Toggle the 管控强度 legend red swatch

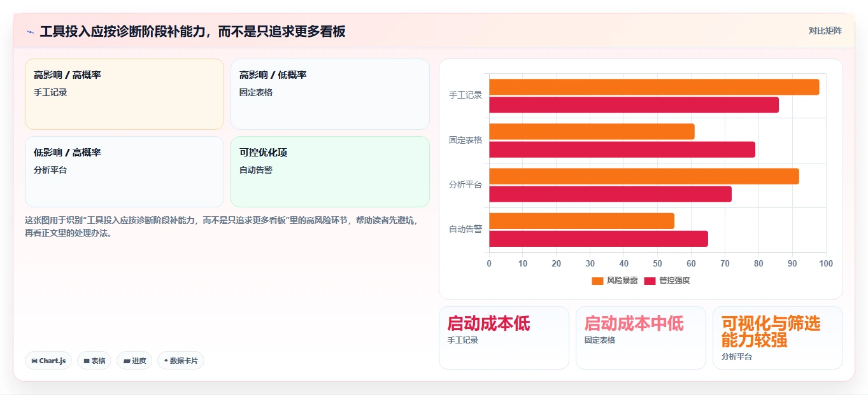[x=650, y=281]
